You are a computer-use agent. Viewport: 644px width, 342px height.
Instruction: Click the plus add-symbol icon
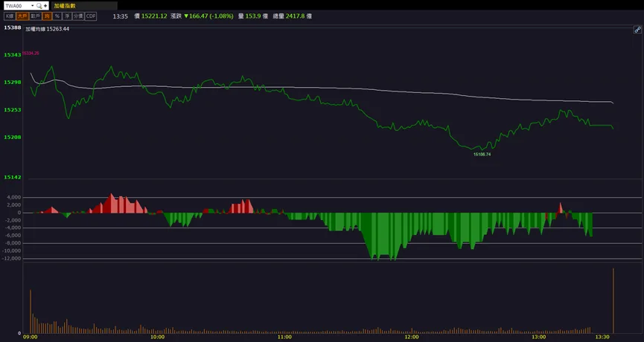45,6
